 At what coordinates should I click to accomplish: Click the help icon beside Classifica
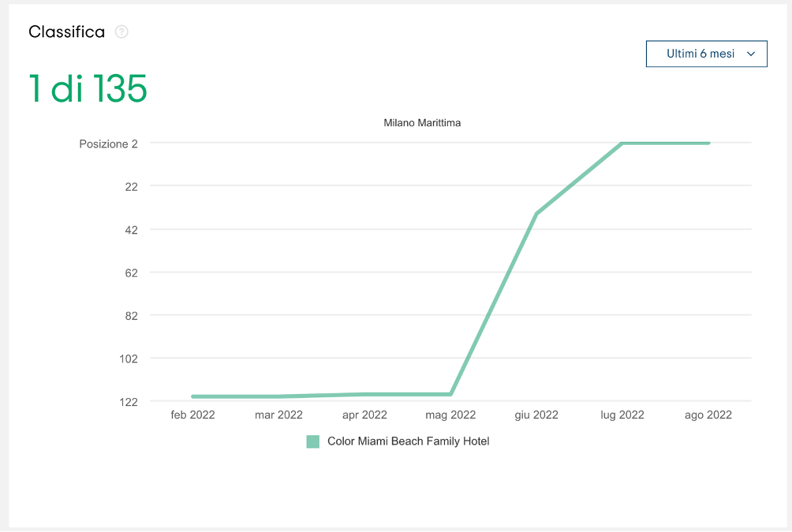[121, 32]
